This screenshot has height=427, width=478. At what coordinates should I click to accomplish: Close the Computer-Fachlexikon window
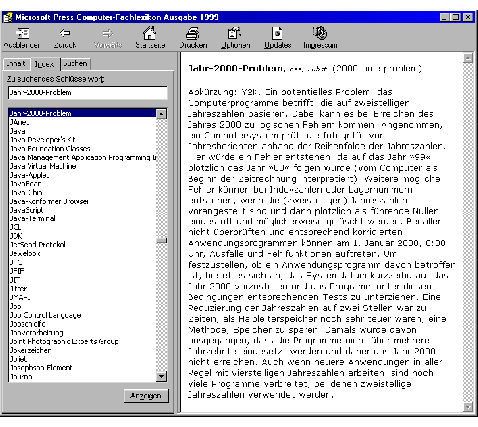click(468, 17)
